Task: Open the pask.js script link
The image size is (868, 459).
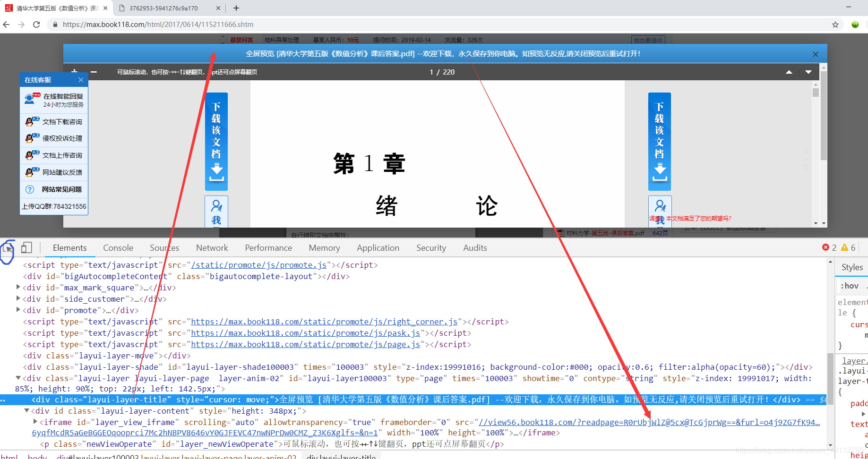Action: coord(305,333)
